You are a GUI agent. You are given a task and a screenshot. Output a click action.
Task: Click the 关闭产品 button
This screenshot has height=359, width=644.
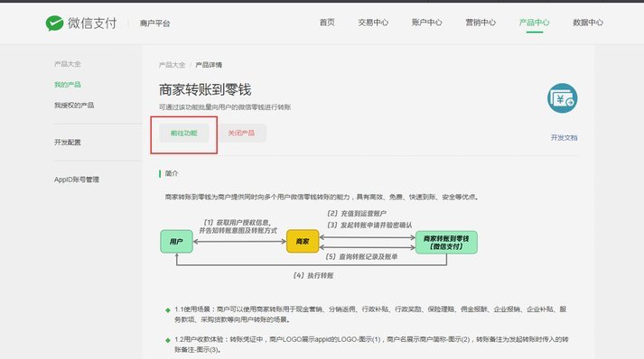tap(241, 133)
